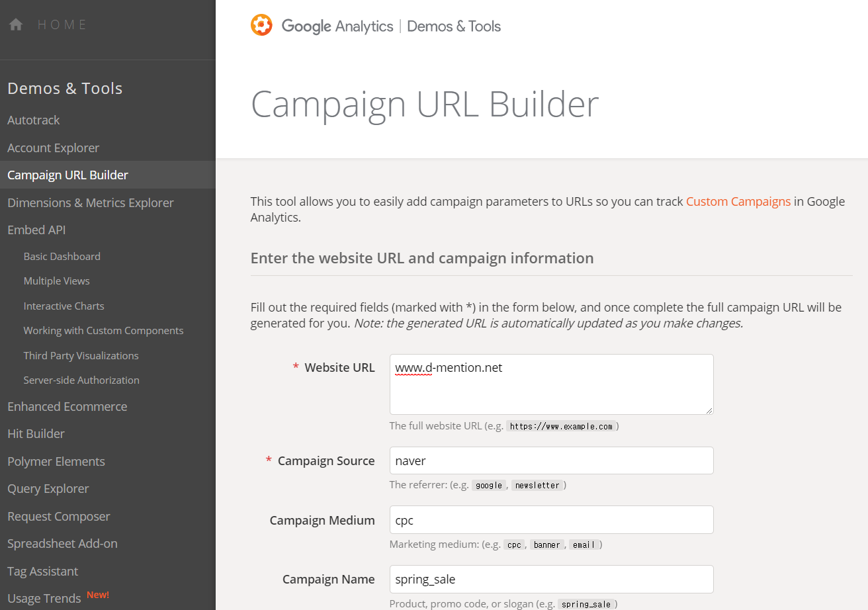Open Tag Assistant page

pos(43,571)
